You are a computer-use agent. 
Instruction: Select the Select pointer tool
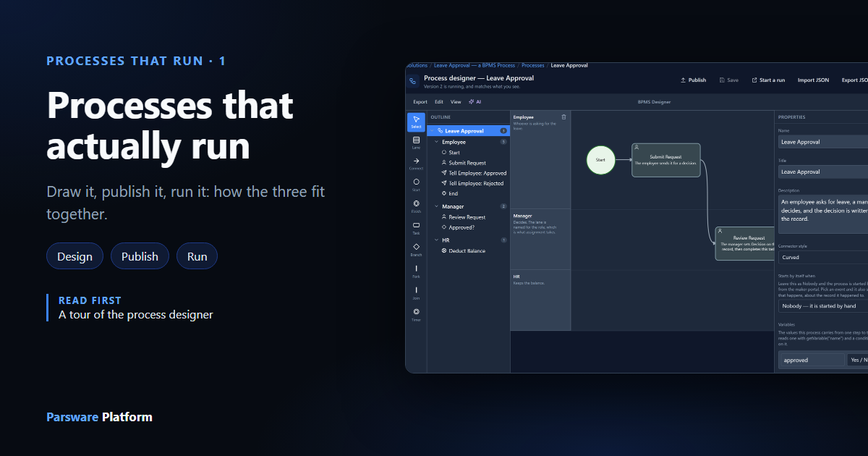[x=416, y=122]
